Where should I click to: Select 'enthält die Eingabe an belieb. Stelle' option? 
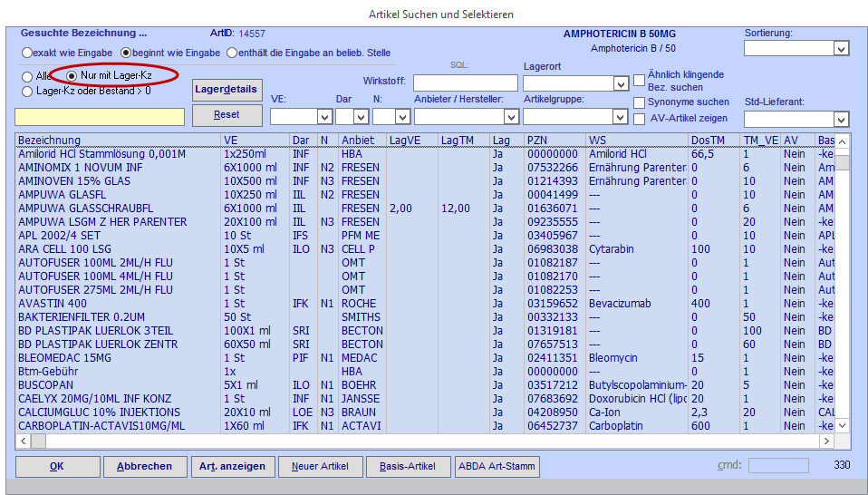[231, 53]
